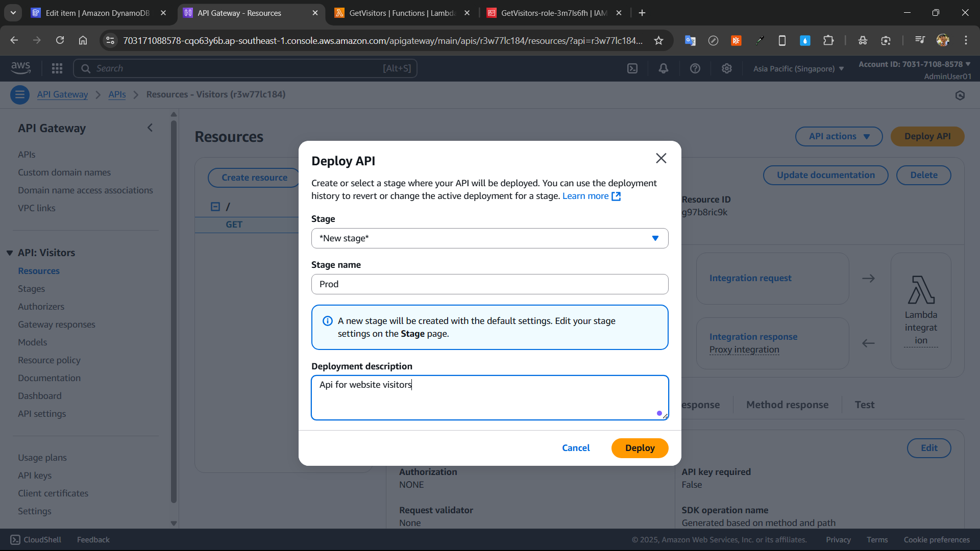Open VPC links in sidebar
Viewport: 980px width, 551px height.
tap(37, 208)
